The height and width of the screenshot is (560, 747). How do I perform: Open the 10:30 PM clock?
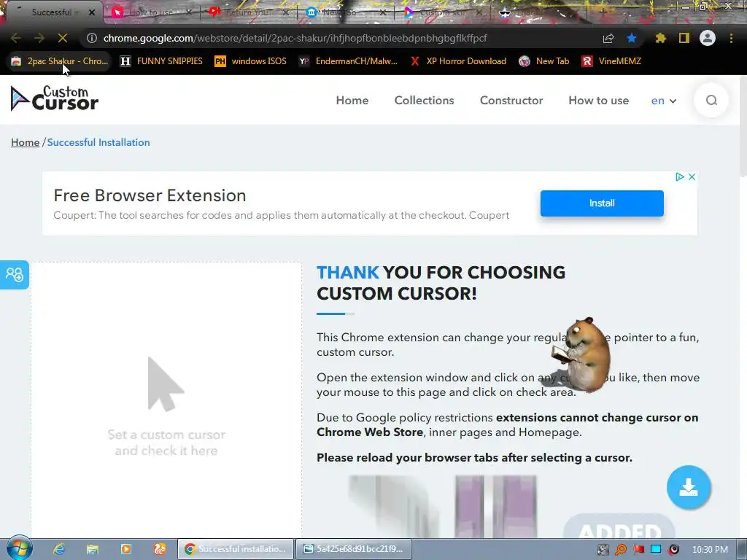click(710, 550)
